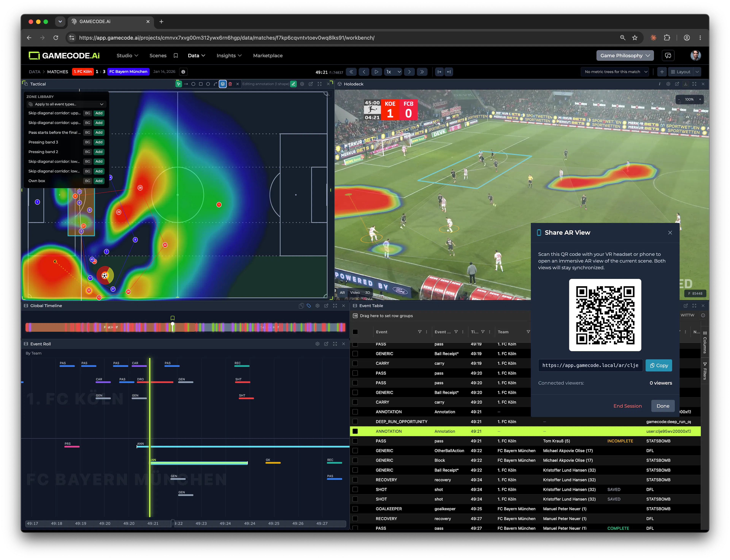The image size is (730, 560).
Task: Click the Layout button
Action: point(680,72)
